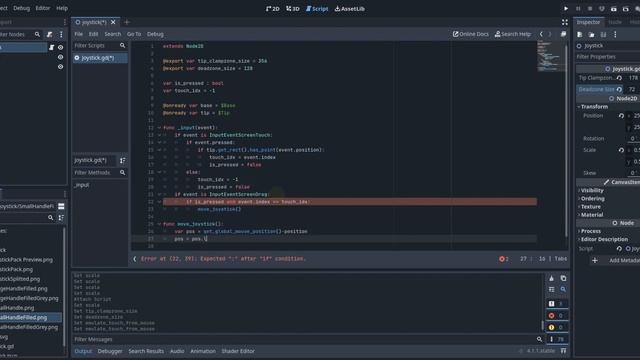Open Search Help
Image resolution: width=640 pixels, height=360 pixels.
[x=513, y=34]
